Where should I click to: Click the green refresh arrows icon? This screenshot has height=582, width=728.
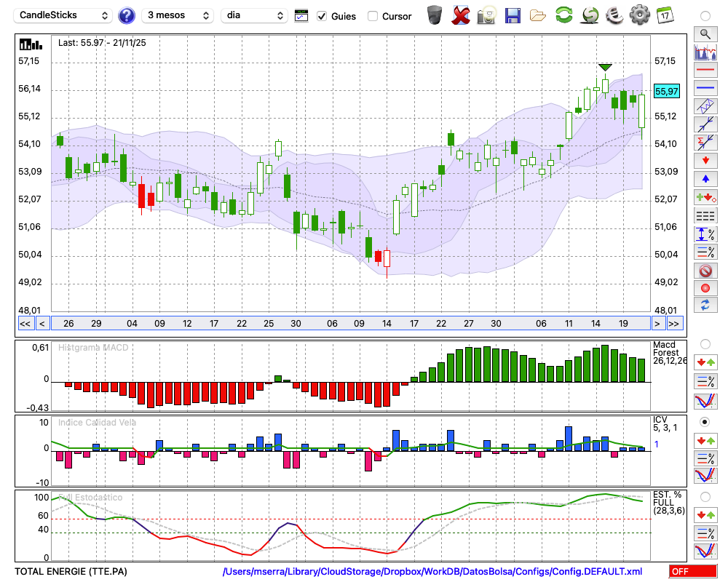[563, 15]
